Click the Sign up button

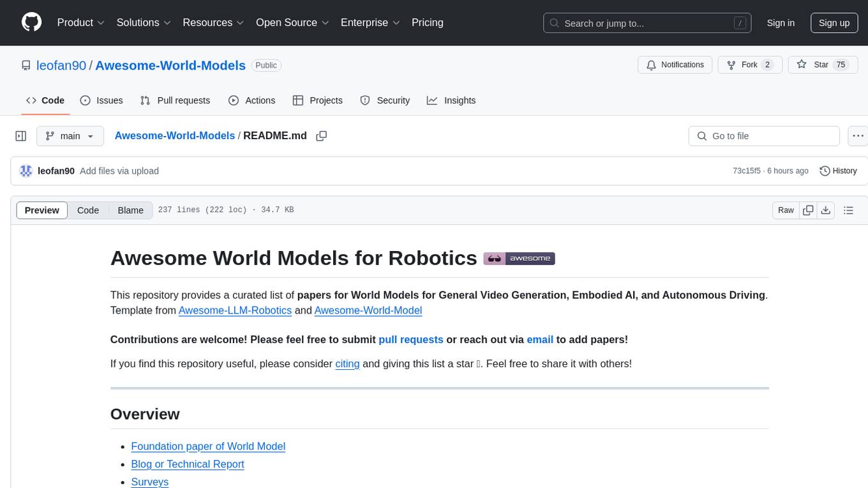click(834, 22)
